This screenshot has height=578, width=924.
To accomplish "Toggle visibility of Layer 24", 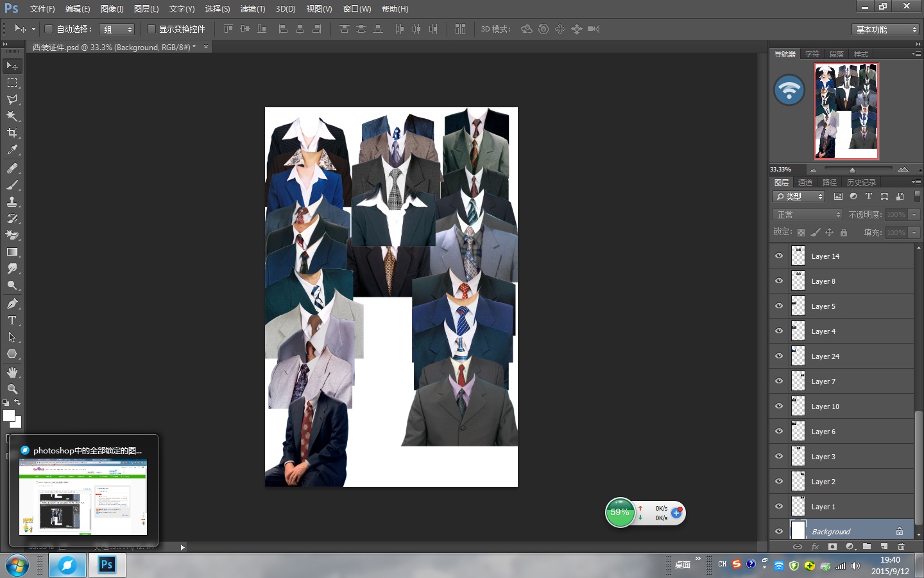I will pyautogui.click(x=779, y=356).
